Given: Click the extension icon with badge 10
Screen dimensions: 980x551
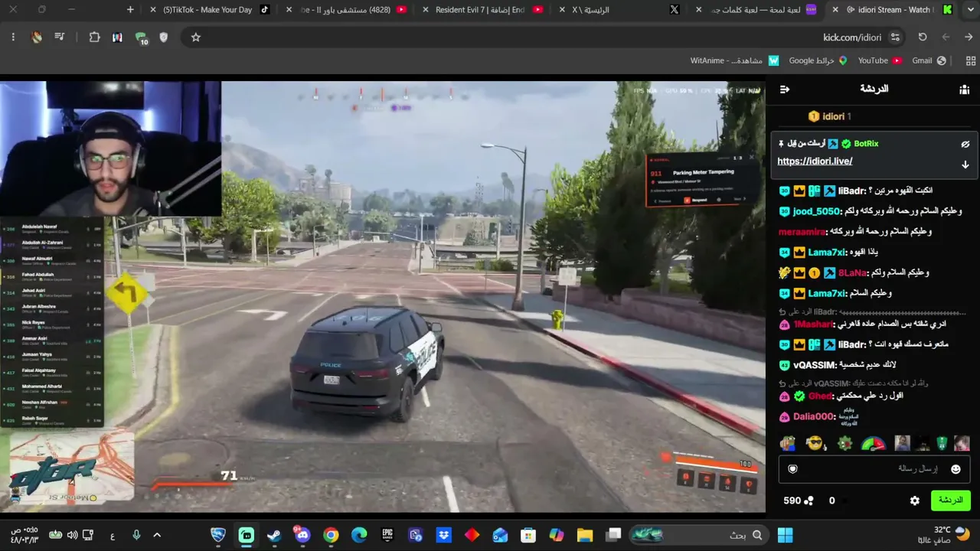Looking at the screenshot, I should click(141, 37).
